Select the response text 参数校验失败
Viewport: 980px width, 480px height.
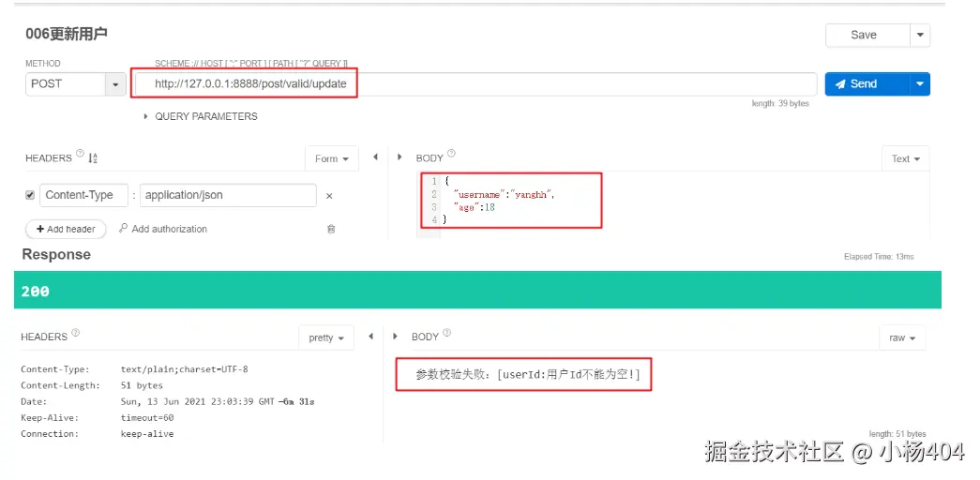click(449, 374)
